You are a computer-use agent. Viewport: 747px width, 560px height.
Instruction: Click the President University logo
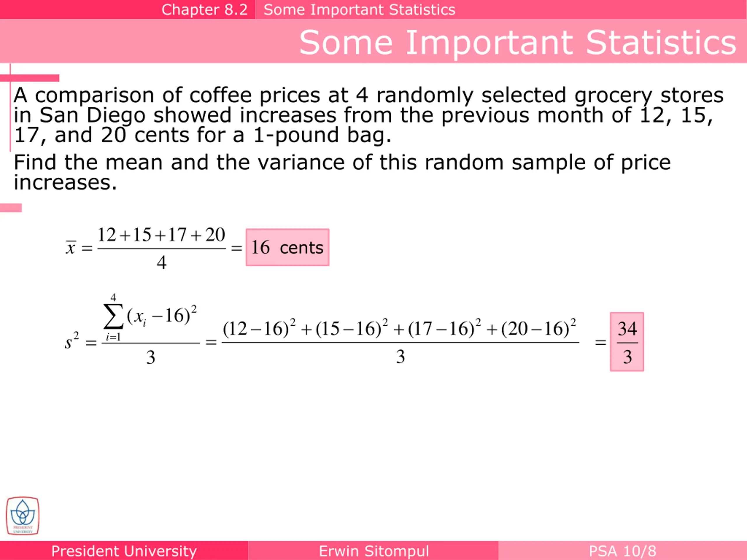(x=22, y=515)
